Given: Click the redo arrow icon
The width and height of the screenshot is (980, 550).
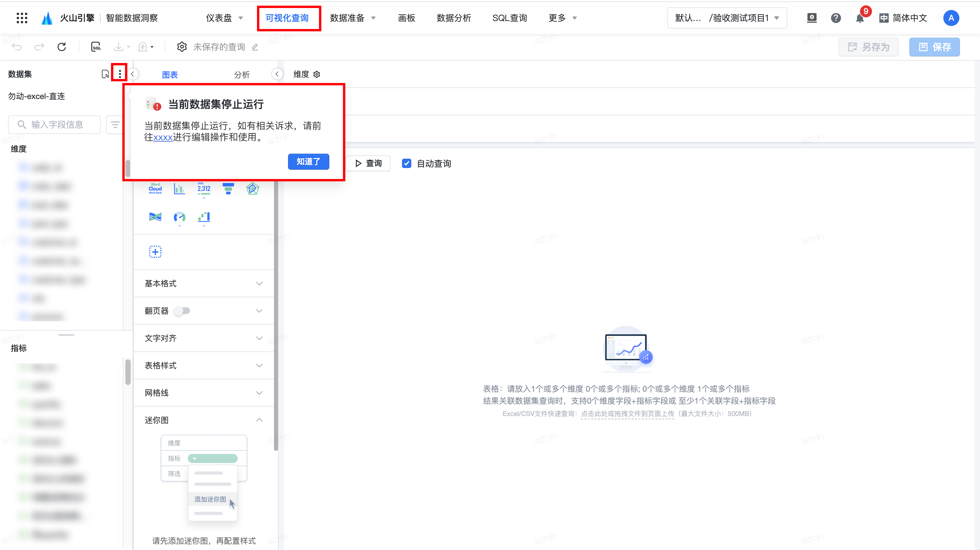Looking at the screenshot, I should tap(39, 47).
